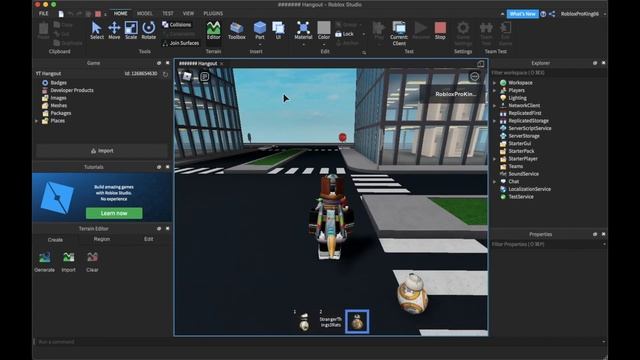Screen dimensions: 640x360
Task: Click the Import button in Game panel
Action: coord(102,151)
